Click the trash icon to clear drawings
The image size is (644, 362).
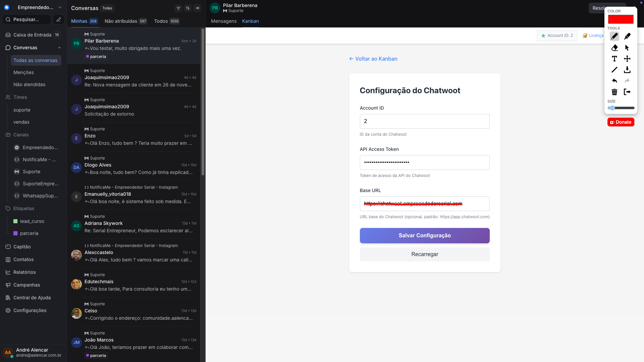click(614, 92)
